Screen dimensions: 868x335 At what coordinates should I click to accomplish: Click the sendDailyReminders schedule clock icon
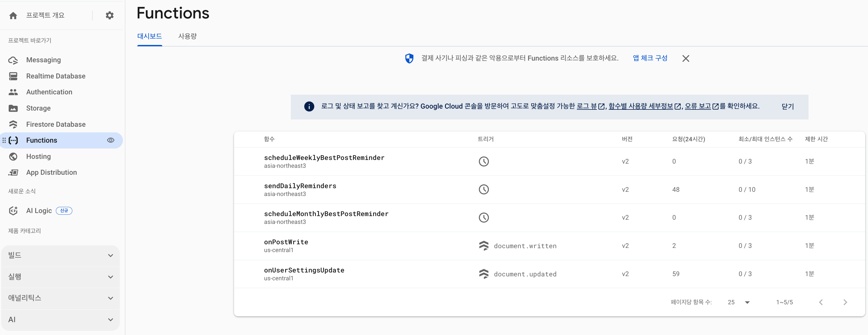[483, 189]
